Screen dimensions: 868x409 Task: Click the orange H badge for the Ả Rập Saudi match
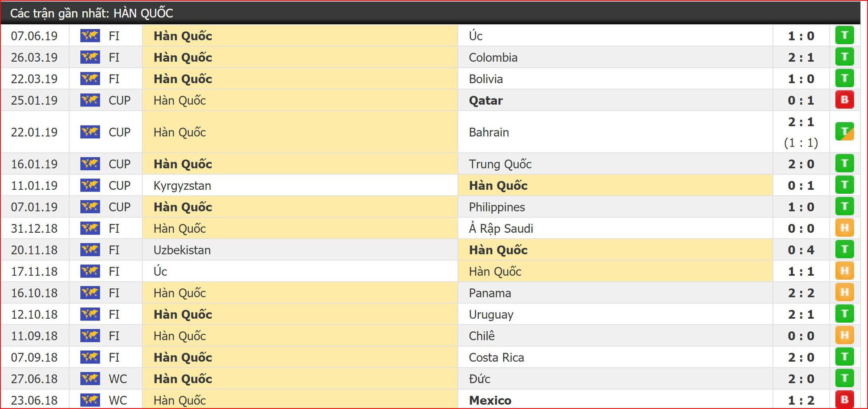click(845, 228)
